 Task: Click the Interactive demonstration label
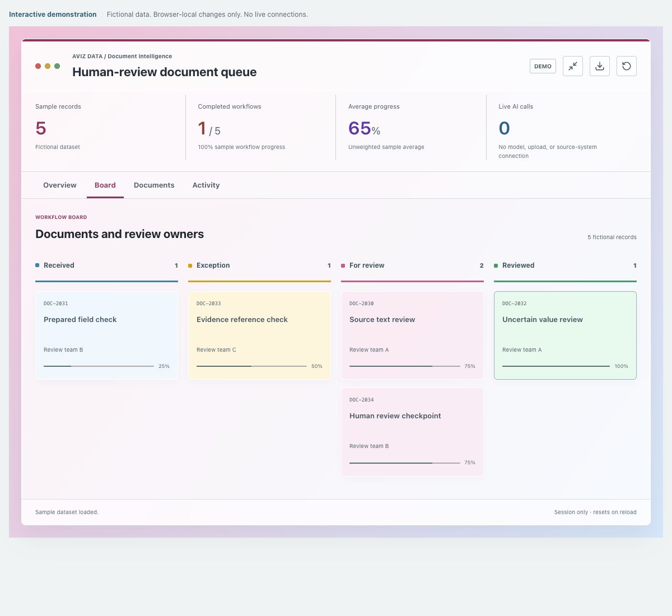(53, 15)
